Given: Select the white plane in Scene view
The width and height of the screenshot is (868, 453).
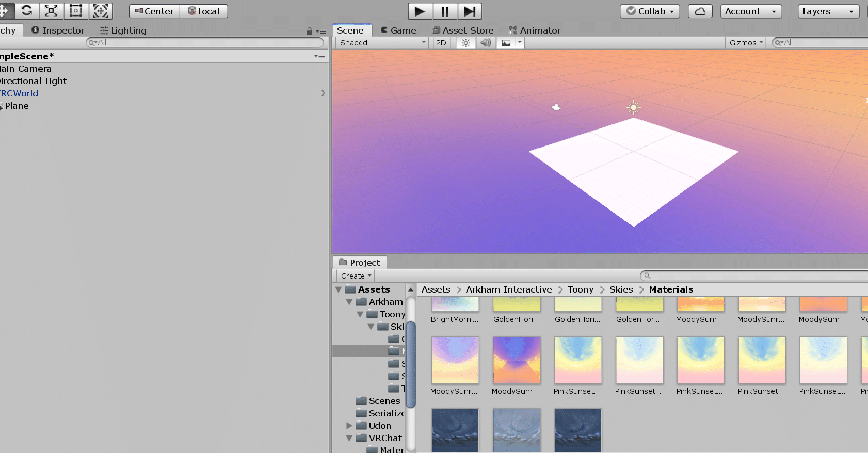Looking at the screenshot, I should pos(634,171).
